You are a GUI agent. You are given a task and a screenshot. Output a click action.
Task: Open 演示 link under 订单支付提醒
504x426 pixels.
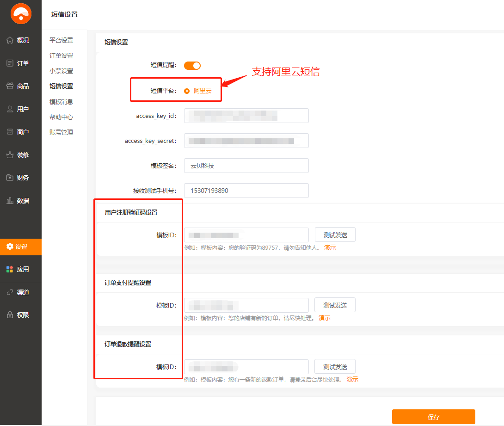point(325,318)
